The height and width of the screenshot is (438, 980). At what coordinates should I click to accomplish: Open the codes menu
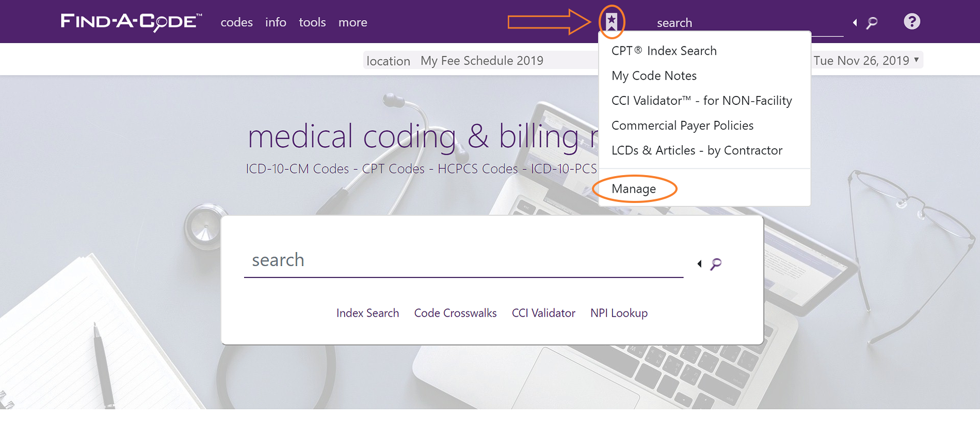coord(236,22)
